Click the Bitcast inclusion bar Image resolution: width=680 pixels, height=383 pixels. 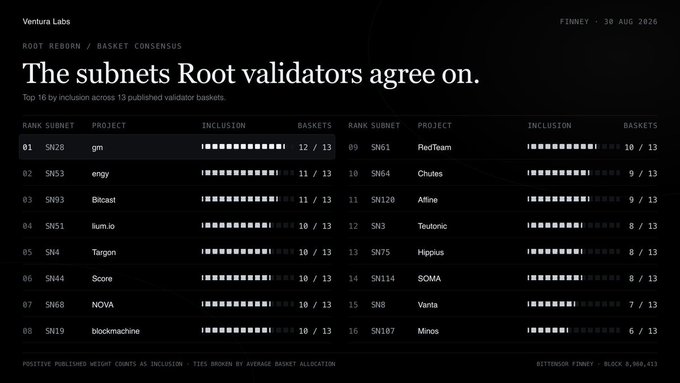point(248,199)
